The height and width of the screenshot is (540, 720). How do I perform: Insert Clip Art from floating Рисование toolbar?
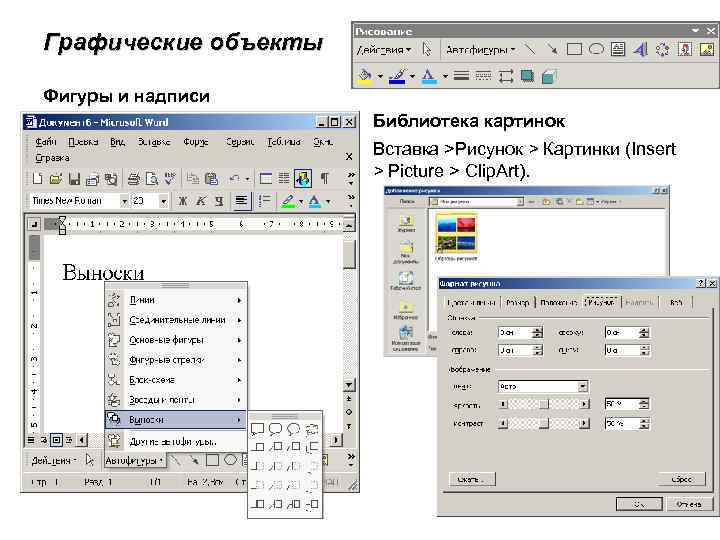point(685,49)
